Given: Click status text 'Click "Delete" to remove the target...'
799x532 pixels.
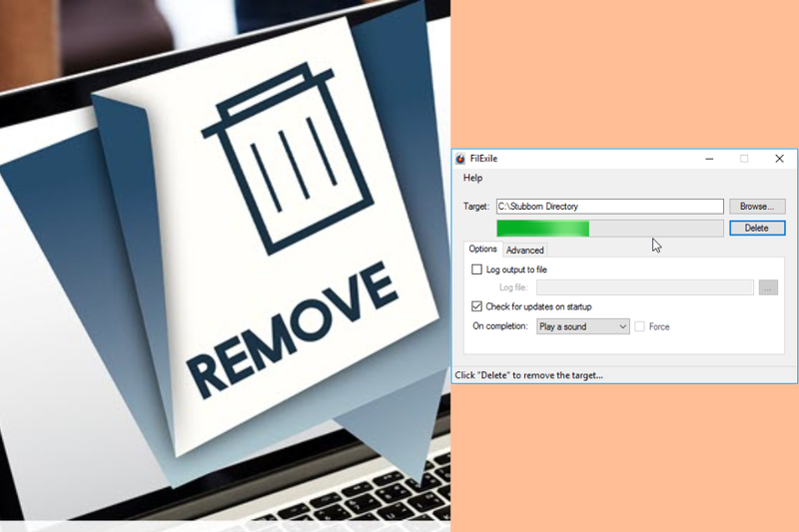Looking at the screenshot, I should tap(528, 375).
